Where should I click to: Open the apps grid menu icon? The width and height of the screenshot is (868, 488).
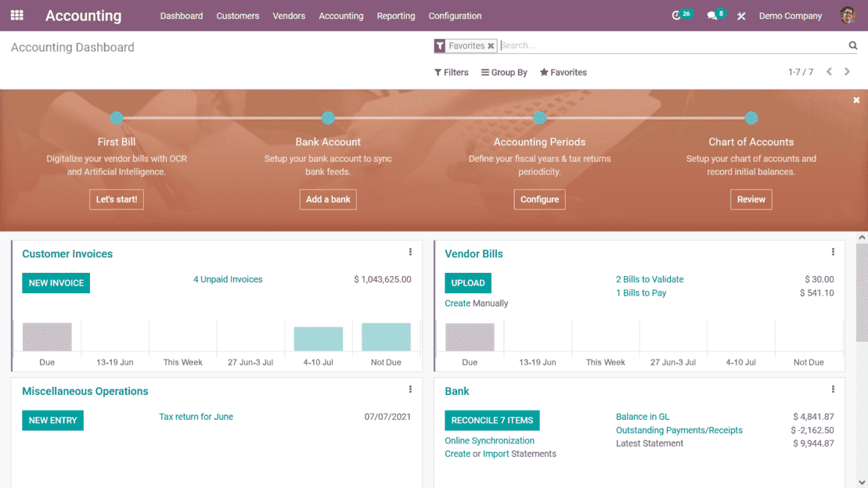16,16
